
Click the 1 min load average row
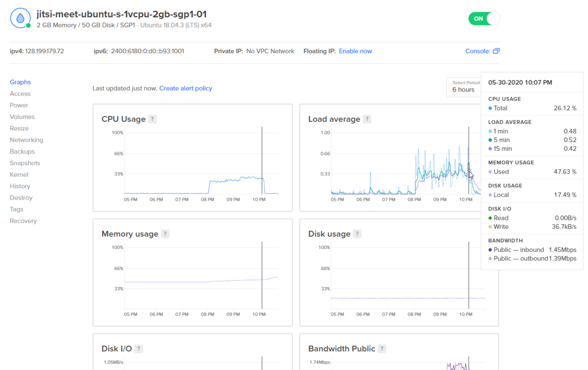(x=532, y=131)
